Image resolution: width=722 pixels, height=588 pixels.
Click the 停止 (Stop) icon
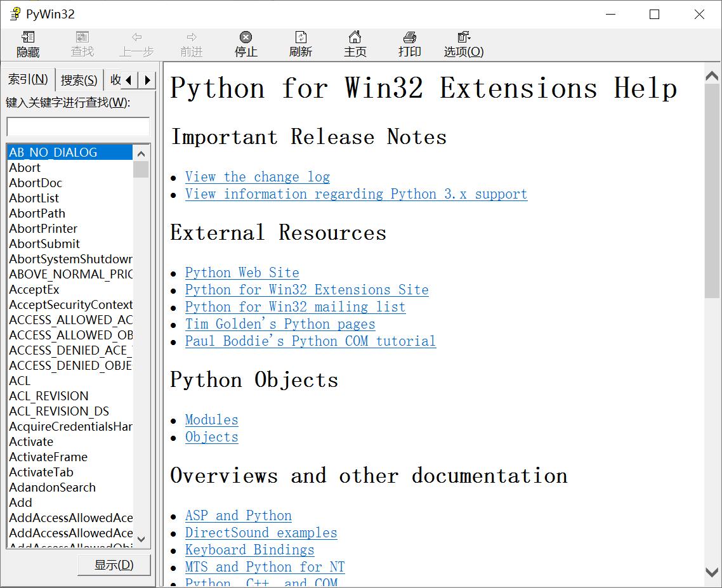(x=246, y=43)
